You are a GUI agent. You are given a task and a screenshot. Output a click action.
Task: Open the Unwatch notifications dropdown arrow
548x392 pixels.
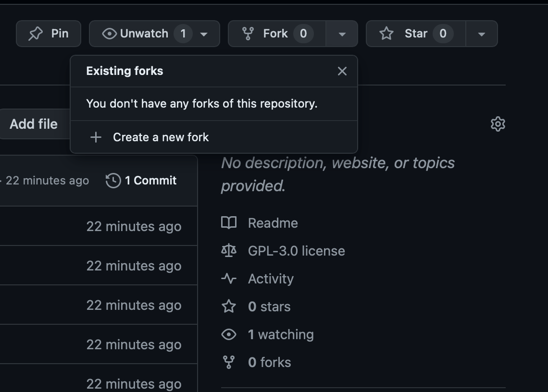coord(204,34)
